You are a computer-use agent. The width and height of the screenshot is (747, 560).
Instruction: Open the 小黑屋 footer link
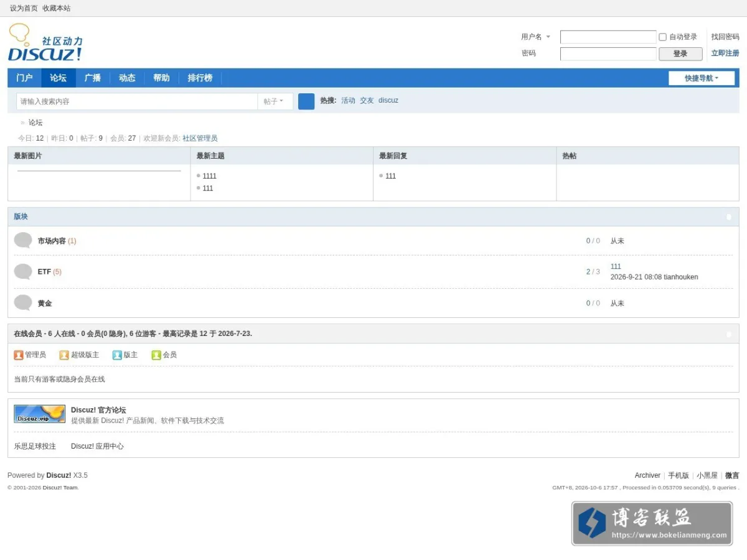707,475
